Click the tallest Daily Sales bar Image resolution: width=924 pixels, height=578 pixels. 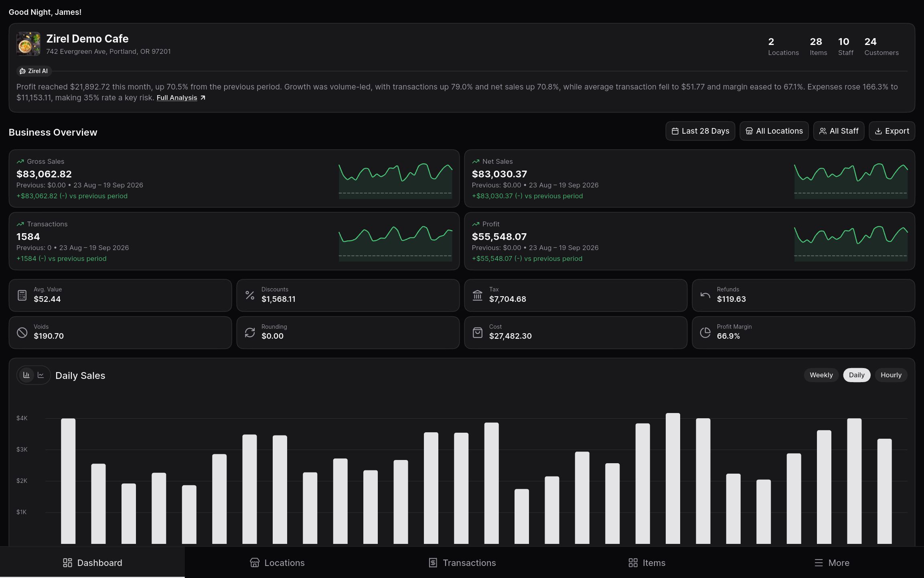[673, 478]
